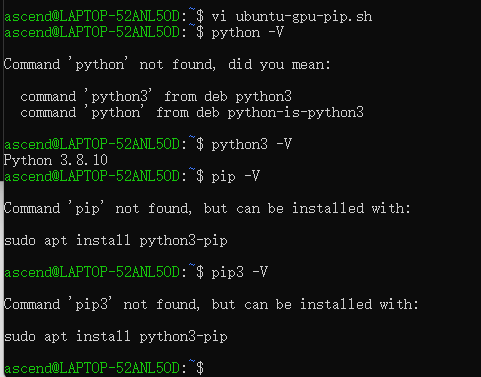Click the 'pip -V' command text
The height and width of the screenshot is (377, 481).
pos(236,176)
